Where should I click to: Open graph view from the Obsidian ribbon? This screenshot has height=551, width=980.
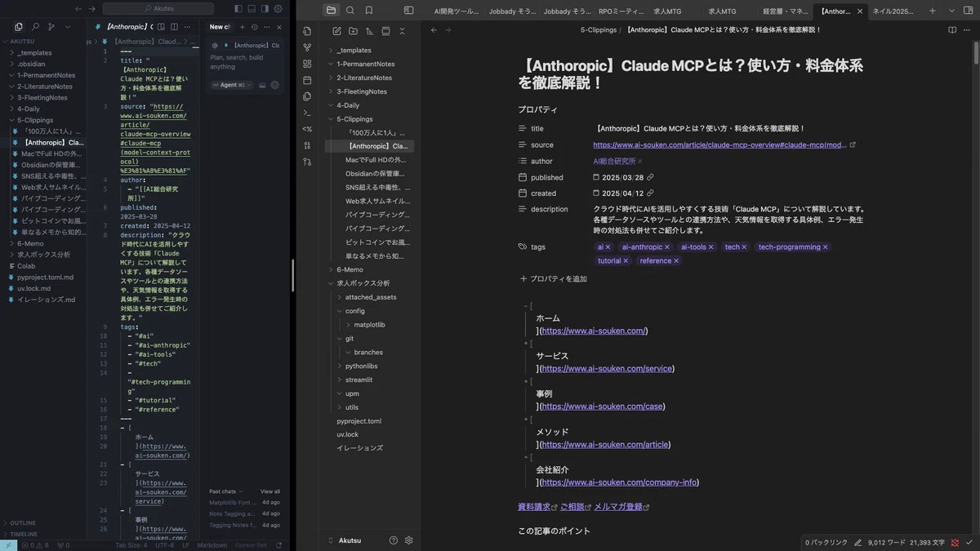[x=307, y=47]
